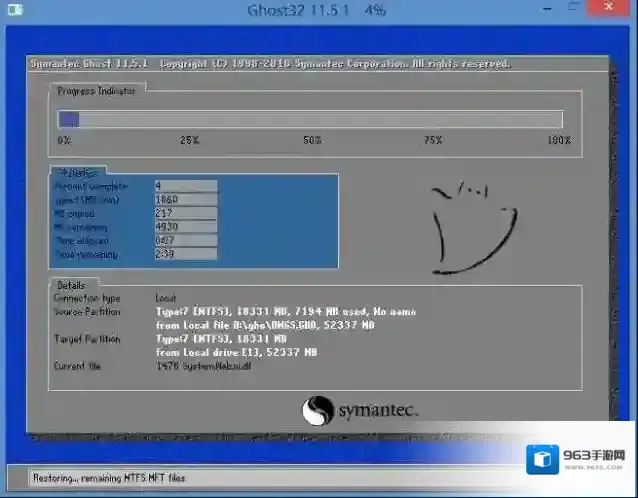Click the filled portion of progress bar
The height and width of the screenshot is (498, 638).
(68, 119)
